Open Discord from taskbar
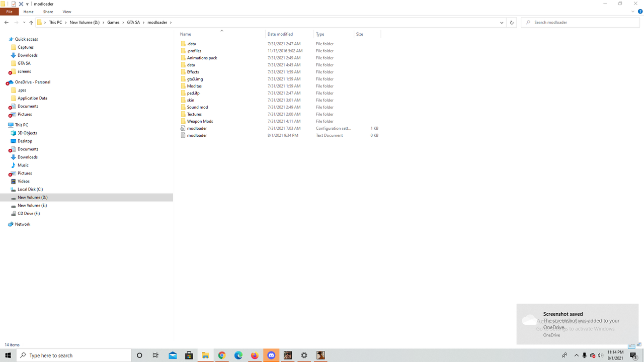Image resolution: width=644 pixels, height=362 pixels. [x=271, y=355]
